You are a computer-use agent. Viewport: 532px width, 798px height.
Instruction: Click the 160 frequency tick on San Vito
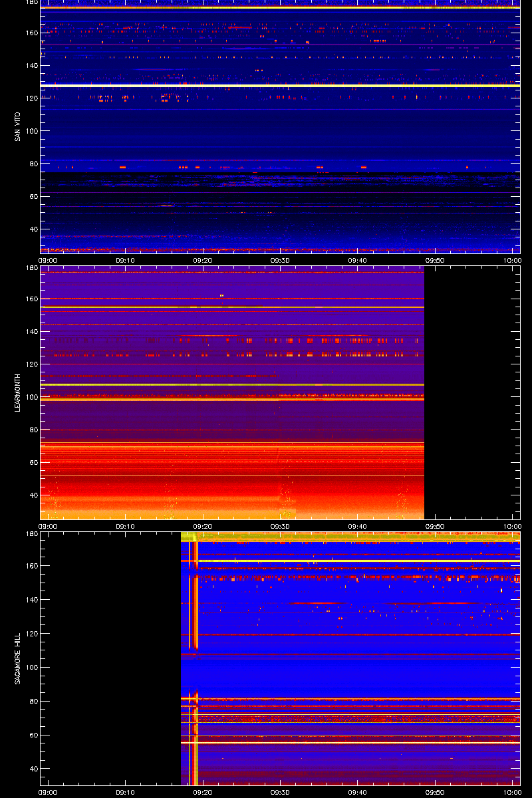click(31, 33)
